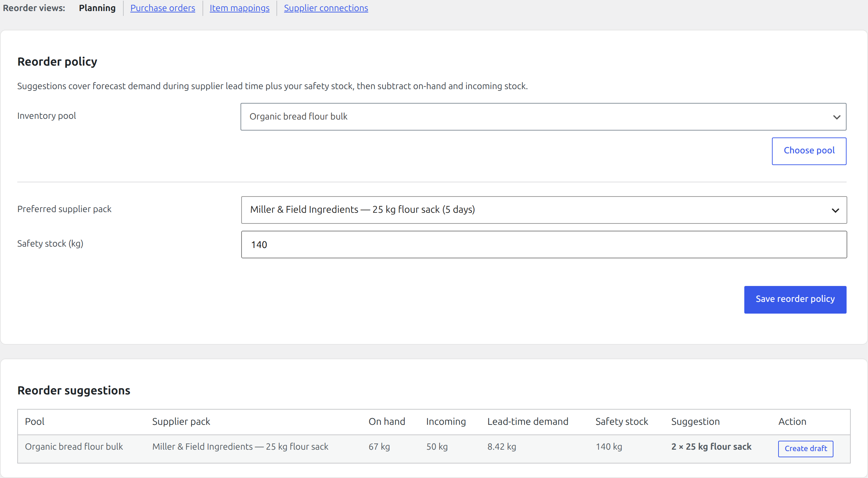Select the Reorder suggestions heading
This screenshot has height=478, width=868.
coord(74,390)
